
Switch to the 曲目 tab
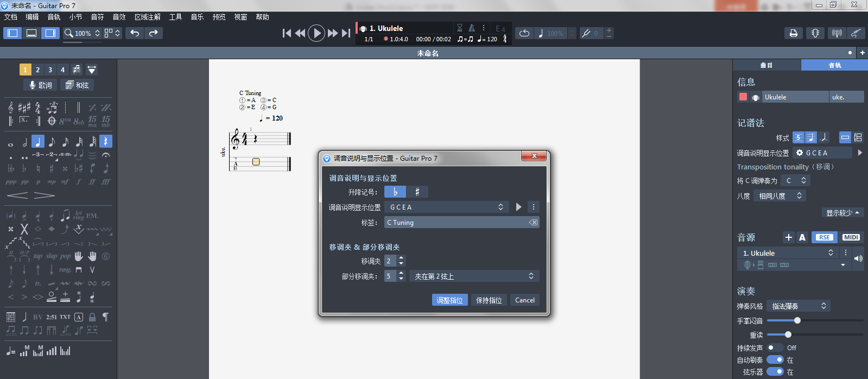pos(766,65)
